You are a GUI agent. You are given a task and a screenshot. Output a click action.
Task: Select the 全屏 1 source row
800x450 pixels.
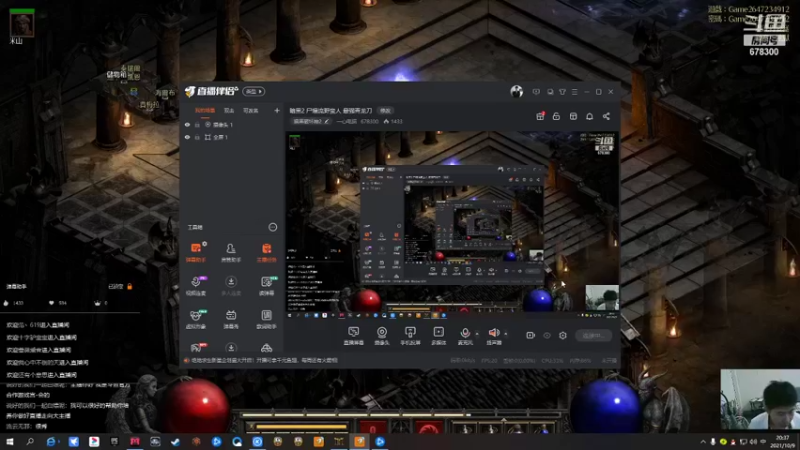tap(232, 137)
